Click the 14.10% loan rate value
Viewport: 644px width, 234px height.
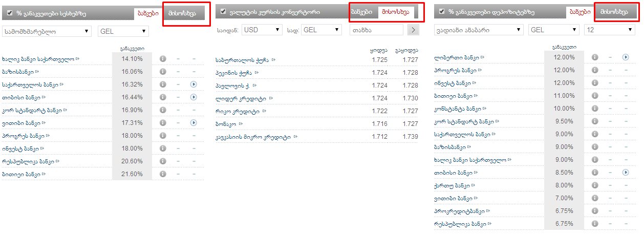point(133,59)
